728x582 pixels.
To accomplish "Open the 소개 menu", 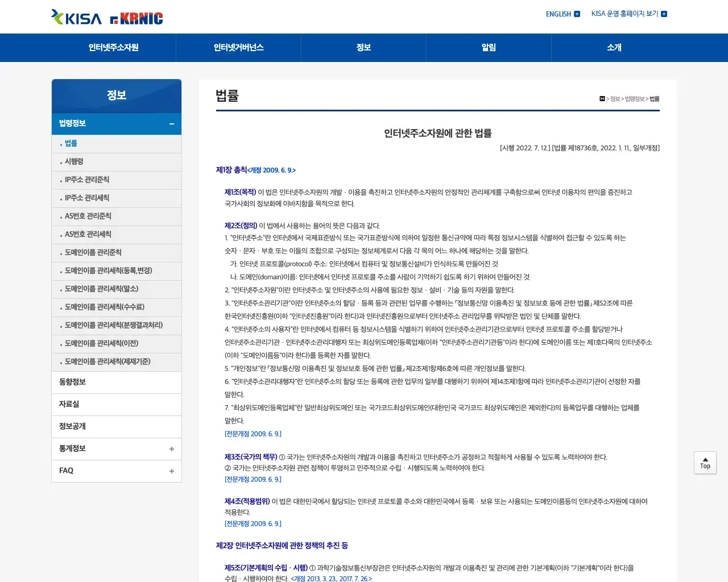I will 614,48.
